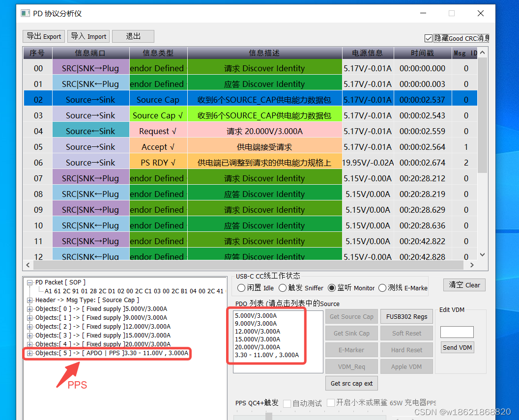Check the 65W 充电器PPS option
Image resolution: width=519 pixels, height=420 pixels.
331,404
